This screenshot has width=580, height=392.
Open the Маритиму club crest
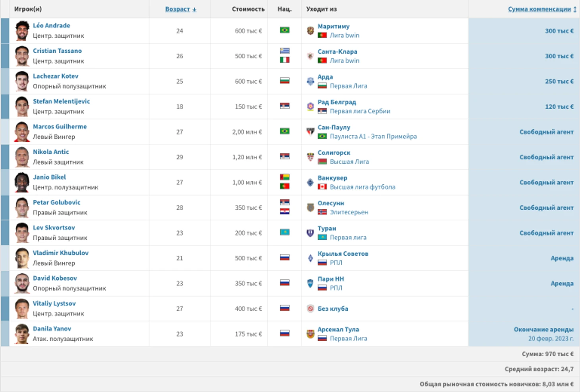311,31
